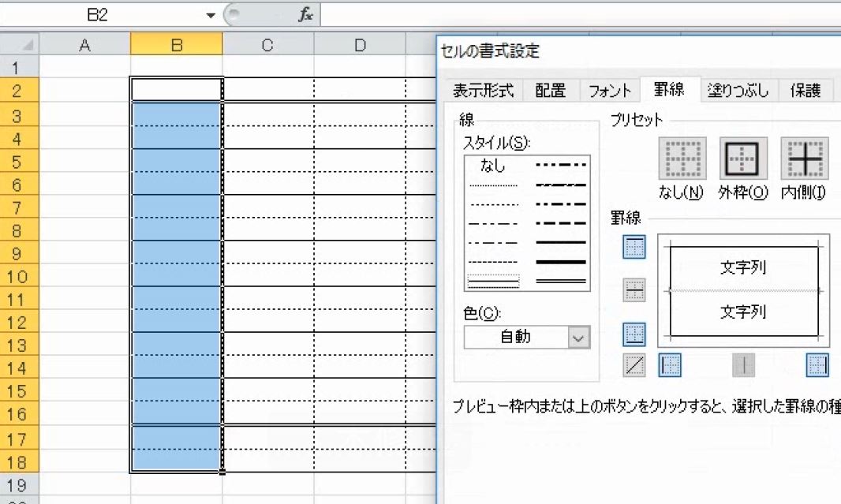Click the Insert Function fx icon
Screen dimensions: 841x504
pos(306,13)
